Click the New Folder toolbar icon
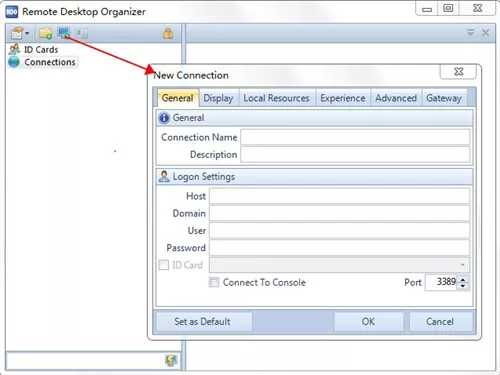Image resolution: width=500 pixels, height=375 pixels. (x=45, y=33)
